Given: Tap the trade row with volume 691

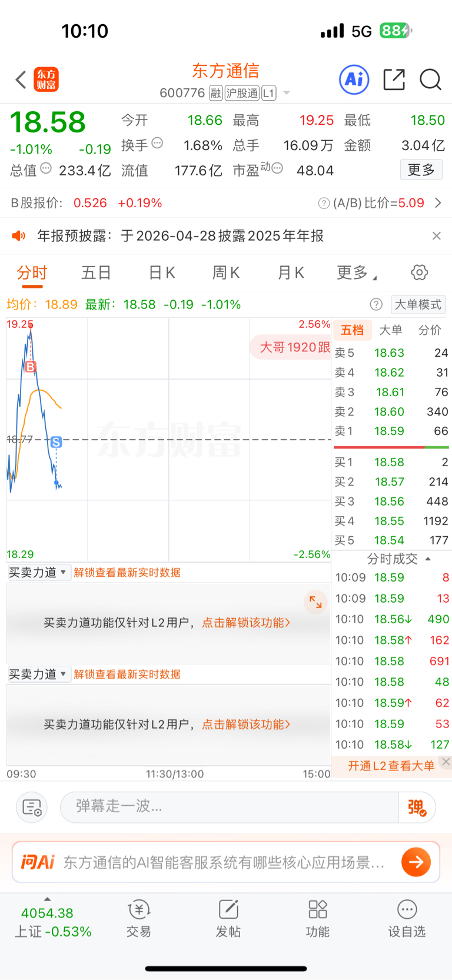Looking at the screenshot, I should coord(392,661).
